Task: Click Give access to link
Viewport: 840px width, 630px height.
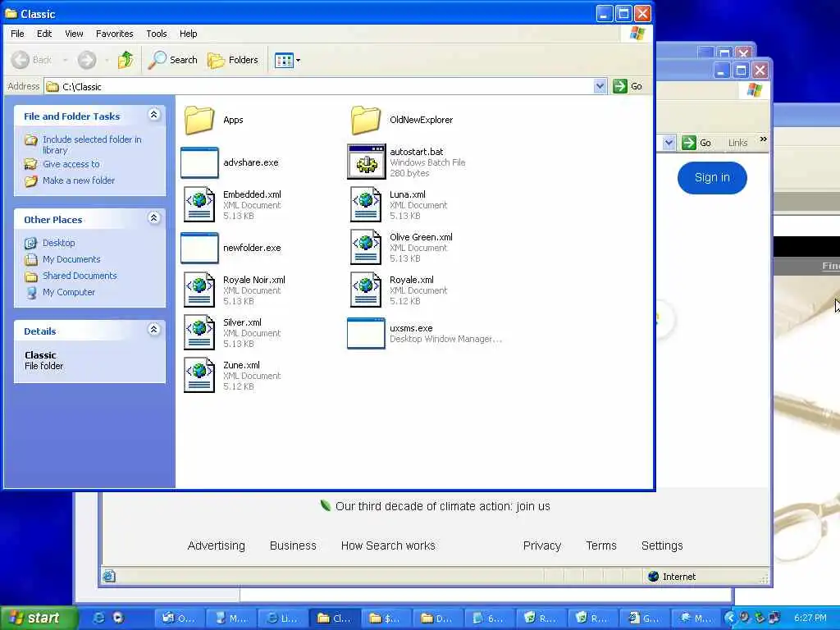Action: (71, 164)
